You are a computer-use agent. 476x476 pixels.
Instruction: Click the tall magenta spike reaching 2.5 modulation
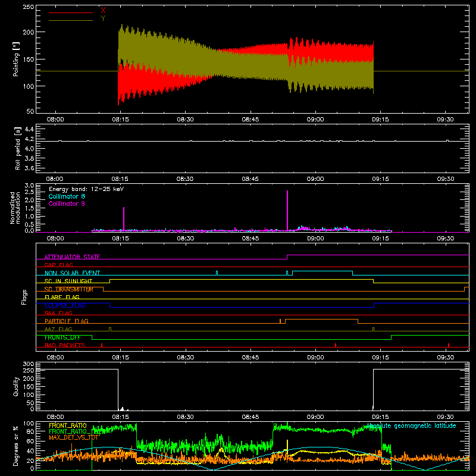287,211
